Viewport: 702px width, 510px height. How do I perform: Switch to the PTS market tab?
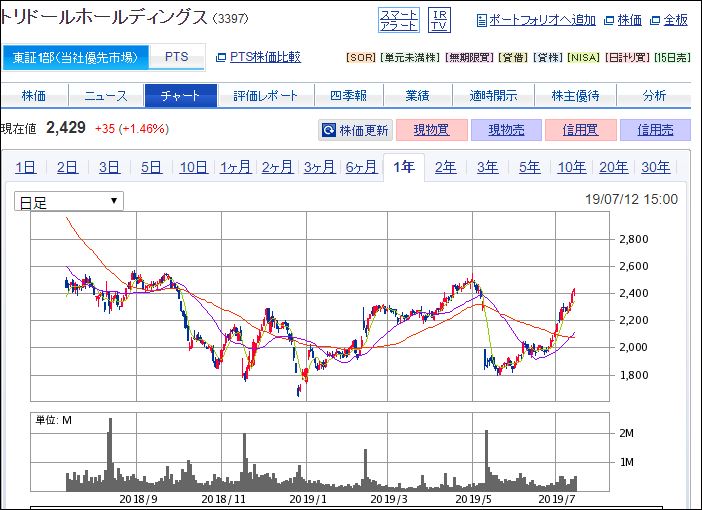176,57
